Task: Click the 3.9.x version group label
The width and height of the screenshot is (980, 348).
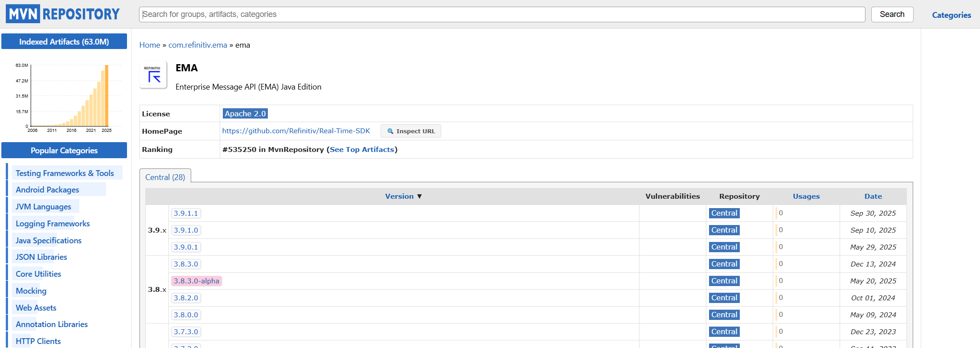Action: click(x=157, y=230)
